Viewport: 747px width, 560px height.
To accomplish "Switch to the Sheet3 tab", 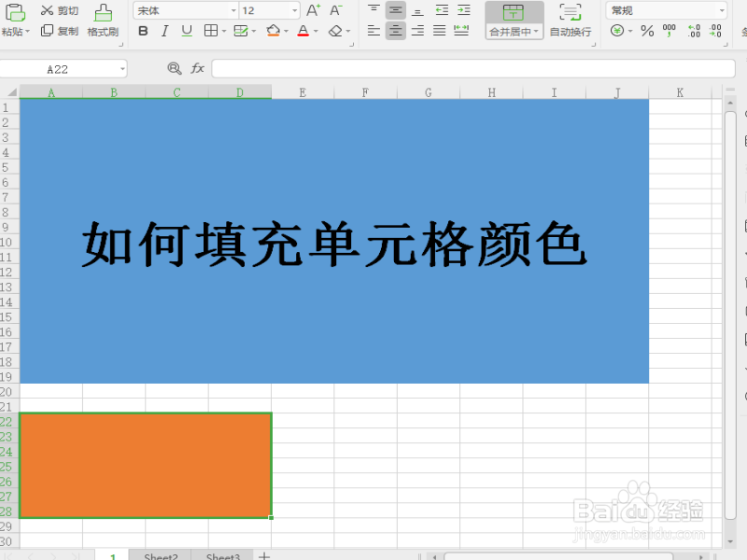I will 221,556.
